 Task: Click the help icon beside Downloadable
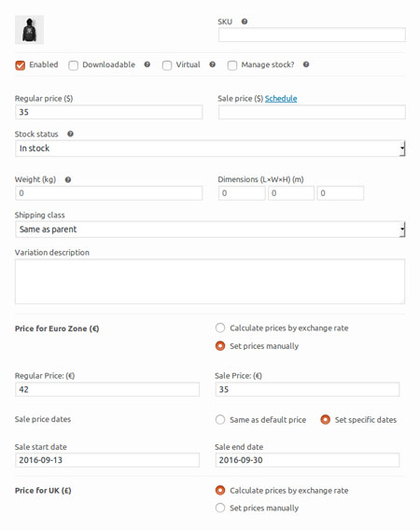147,64
